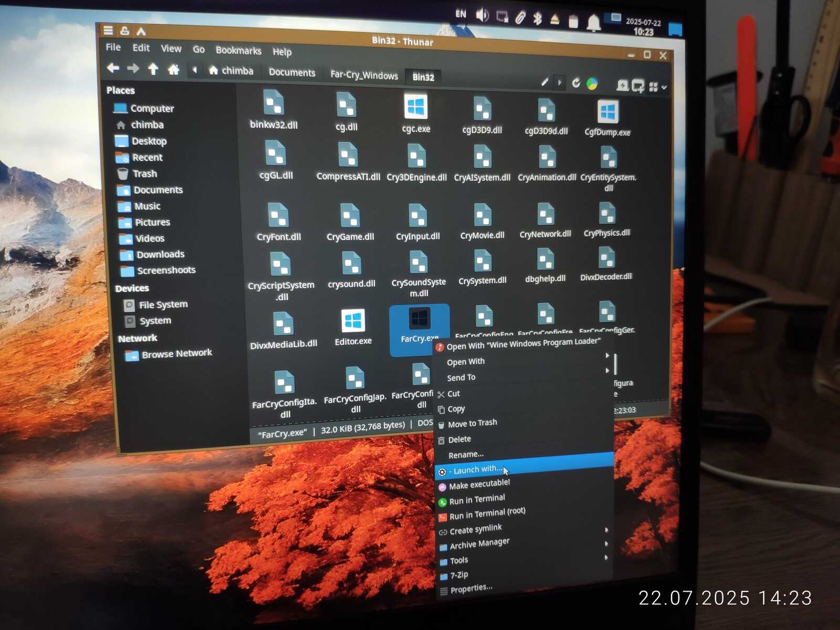Select the Editor.exe file icon
The image size is (840, 630).
tap(353, 321)
